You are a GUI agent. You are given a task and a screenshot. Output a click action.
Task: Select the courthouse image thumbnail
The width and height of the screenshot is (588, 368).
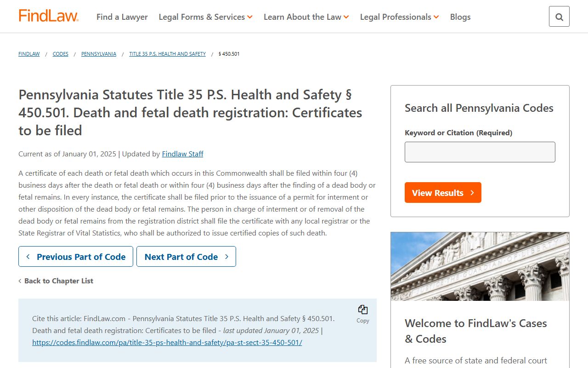coord(480,266)
